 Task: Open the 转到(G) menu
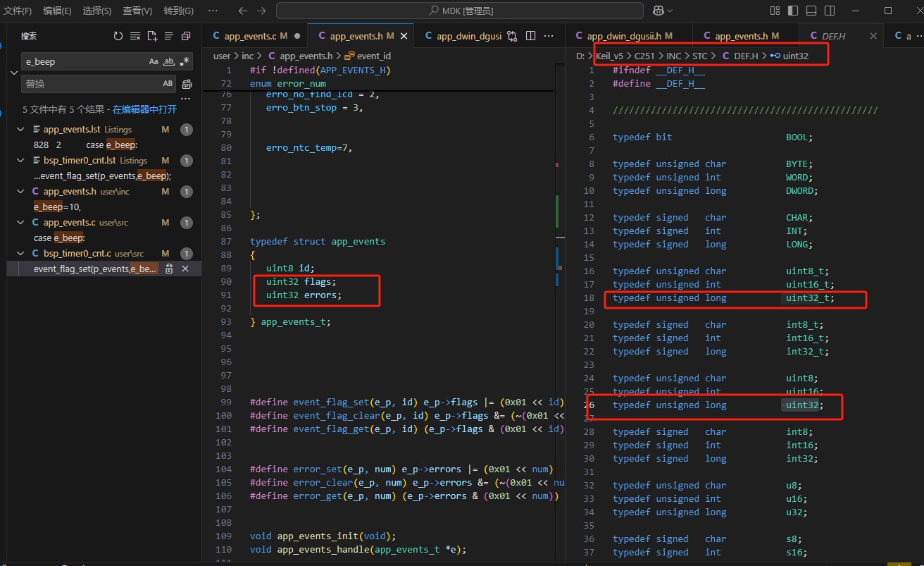click(178, 11)
